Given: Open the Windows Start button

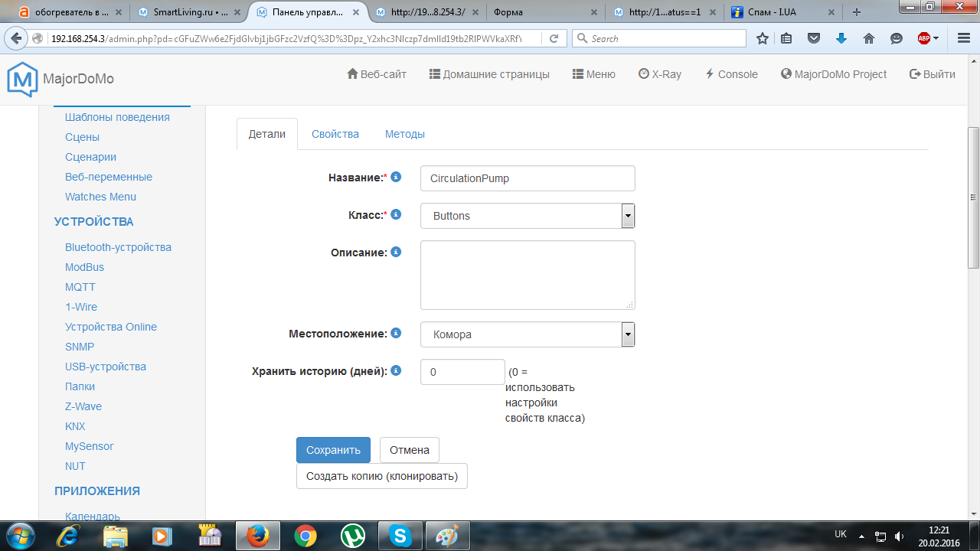Looking at the screenshot, I should pyautogui.click(x=20, y=536).
